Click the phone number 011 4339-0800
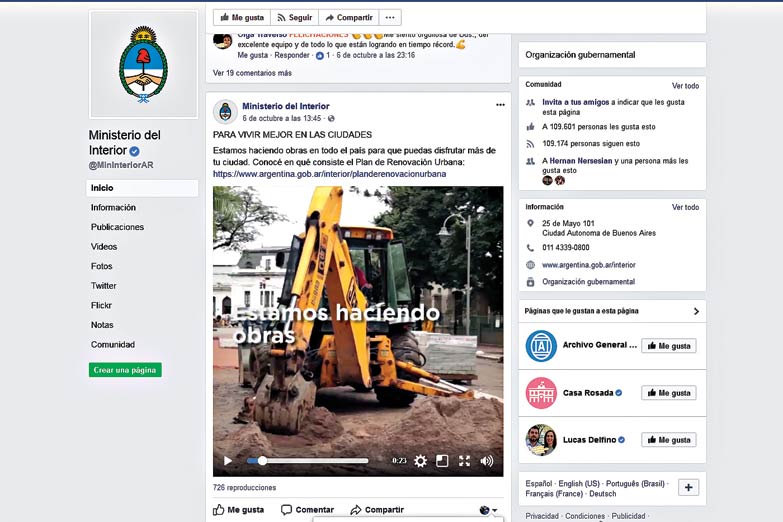This screenshot has height=522, width=783. pos(566,247)
